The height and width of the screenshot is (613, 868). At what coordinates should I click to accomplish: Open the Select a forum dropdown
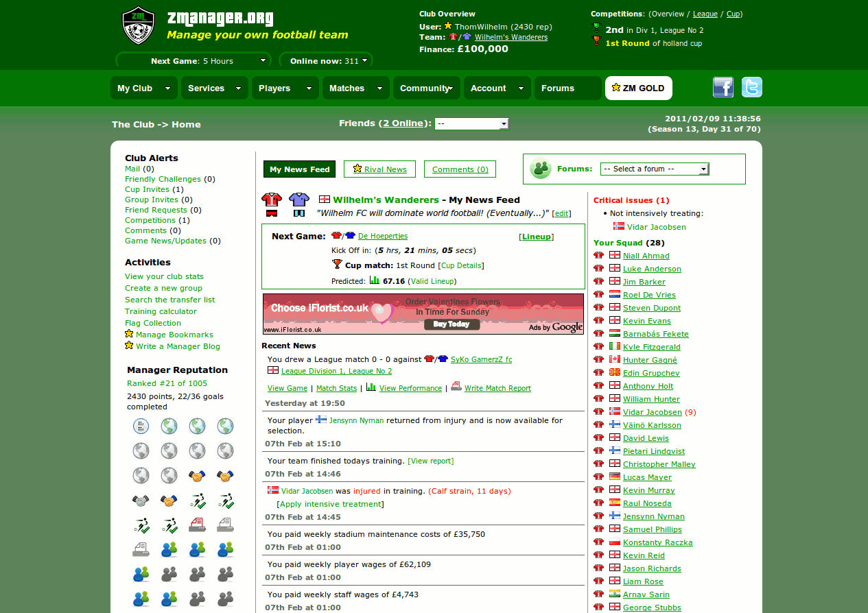click(x=655, y=169)
